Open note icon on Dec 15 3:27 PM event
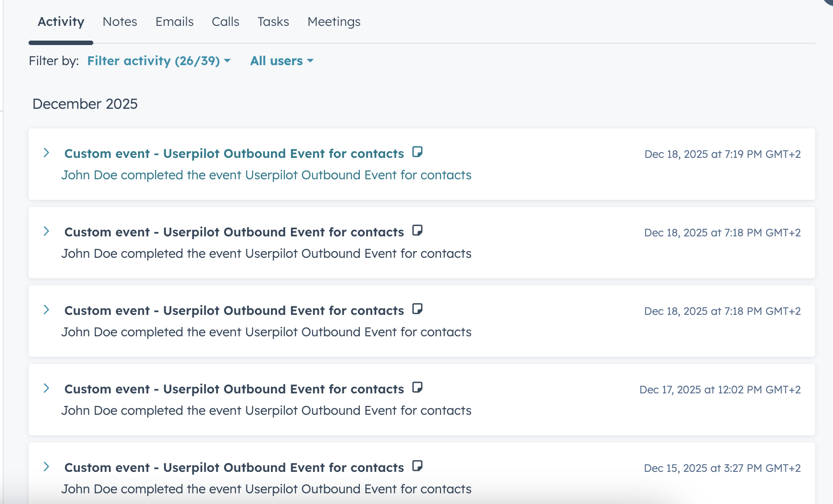The width and height of the screenshot is (833, 504). coord(417,466)
